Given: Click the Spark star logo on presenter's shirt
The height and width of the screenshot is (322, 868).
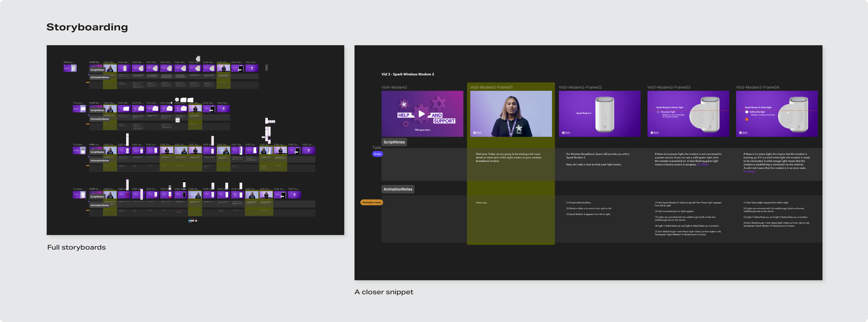Looking at the screenshot, I should (x=519, y=128).
